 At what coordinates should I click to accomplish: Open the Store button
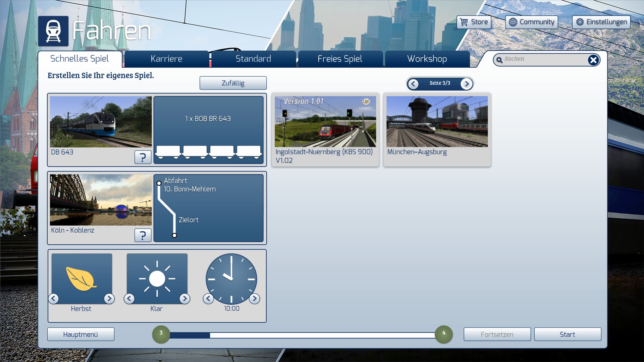pyautogui.click(x=474, y=22)
